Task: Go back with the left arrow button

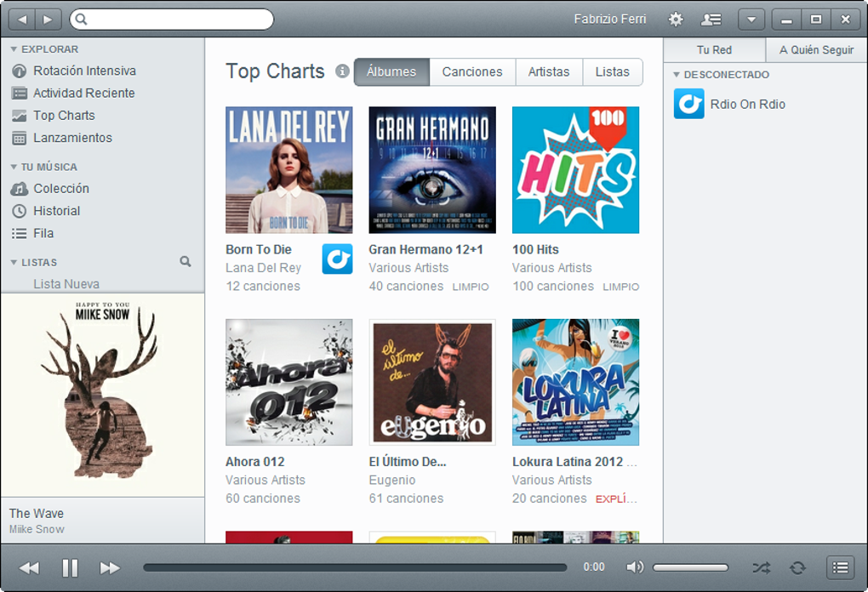Action: pyautogui.click(x=22, y=20)
